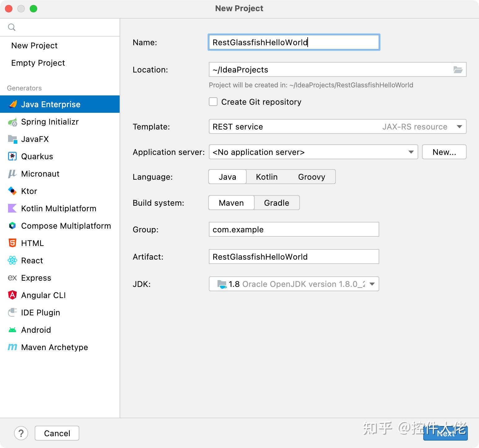Image resolution: width=479 pixels, height=448 pixels.
Task: Expand the Template dropdown
Action: pyautogui.click(x=459, y=127)
